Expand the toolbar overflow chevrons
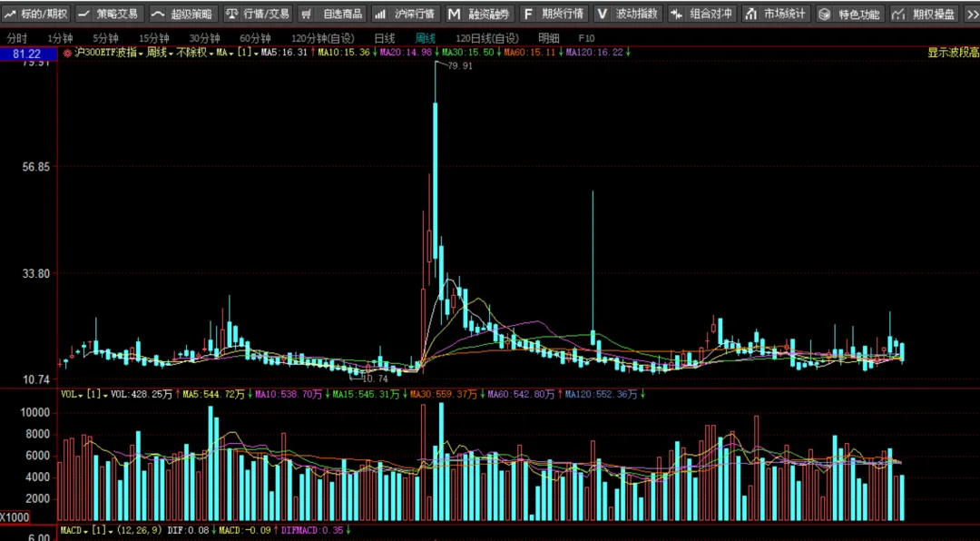The image size is (980, 541). click(971, 14)
